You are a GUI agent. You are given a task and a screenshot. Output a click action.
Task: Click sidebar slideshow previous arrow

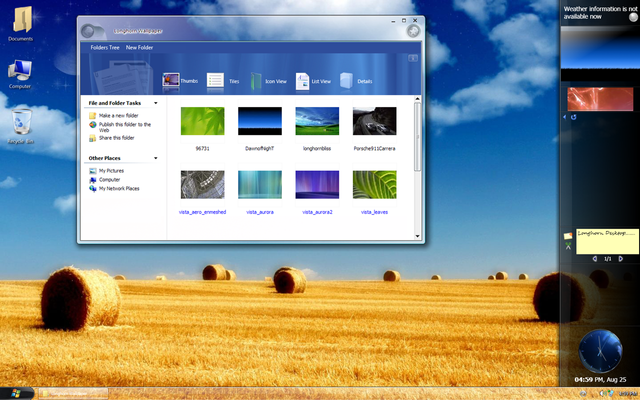coord(565,117)
